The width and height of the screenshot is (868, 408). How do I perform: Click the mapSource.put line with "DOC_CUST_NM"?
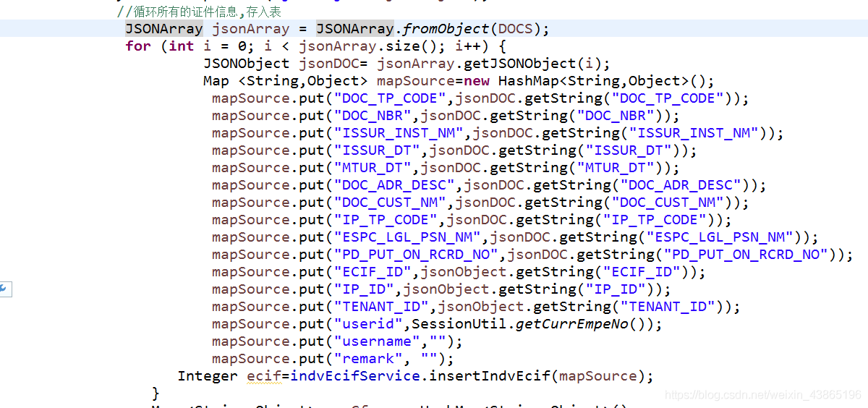480,203
